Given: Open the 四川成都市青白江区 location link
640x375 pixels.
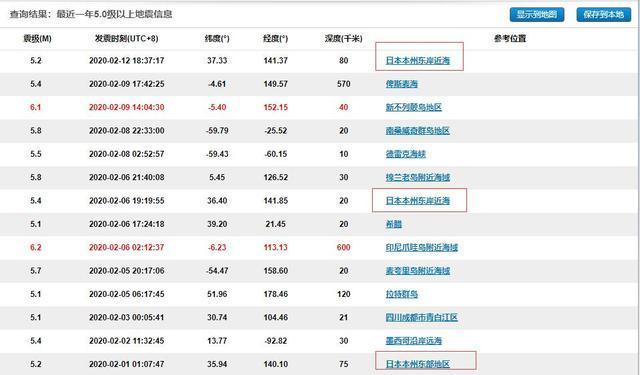Looking at the screenshot, I should tap(422, 317).
